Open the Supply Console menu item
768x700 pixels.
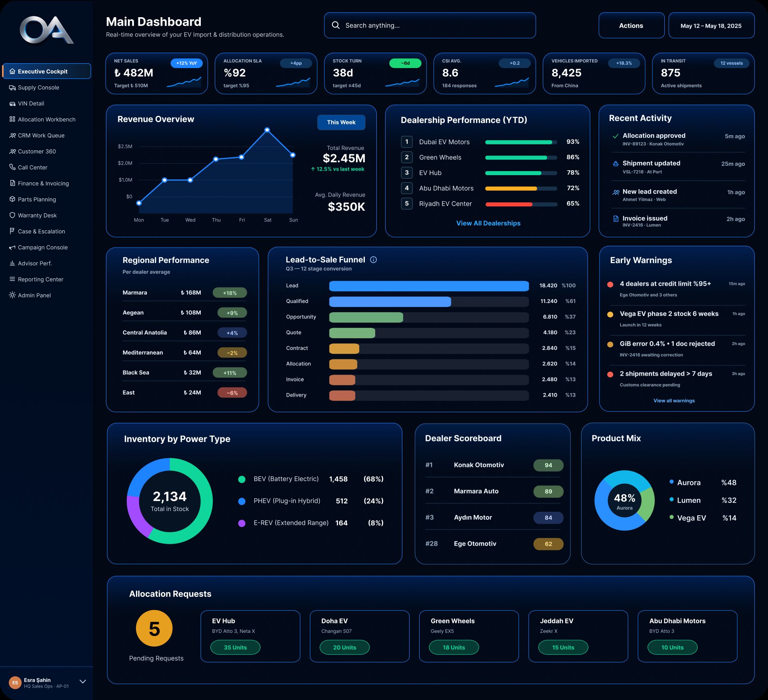(x=46, y=88)
